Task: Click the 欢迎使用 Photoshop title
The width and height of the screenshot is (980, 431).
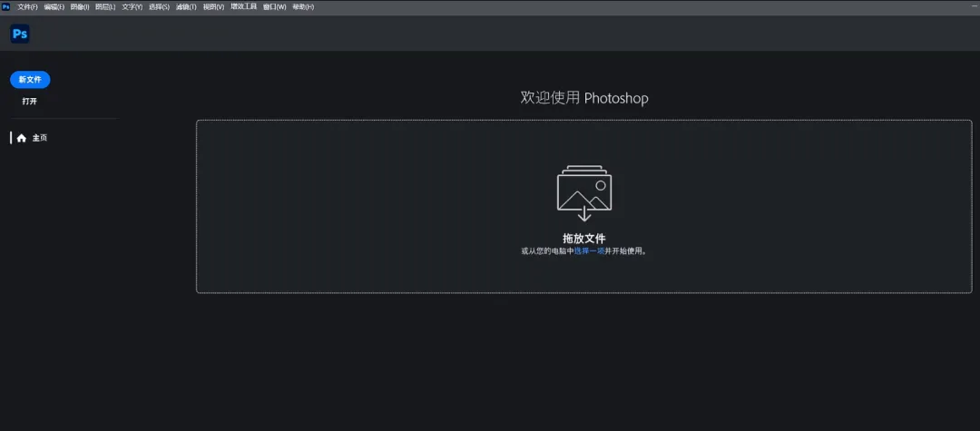Action: pos(584,98)
